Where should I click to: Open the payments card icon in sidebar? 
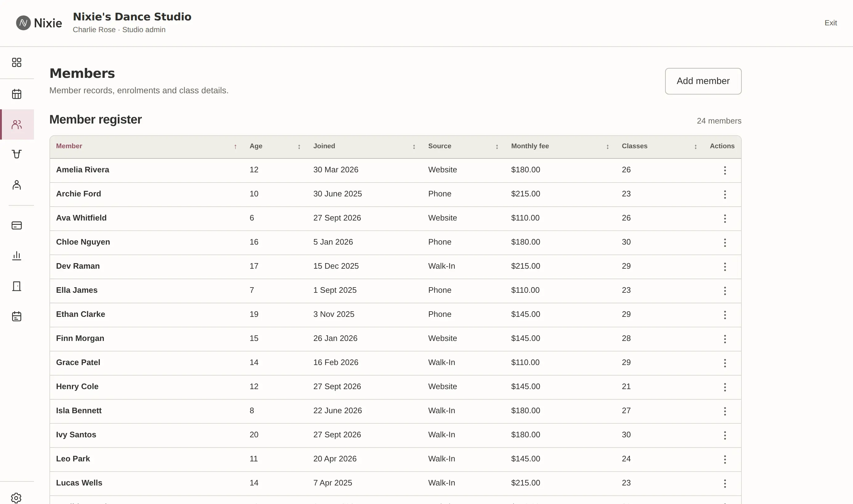pos(17,225)
